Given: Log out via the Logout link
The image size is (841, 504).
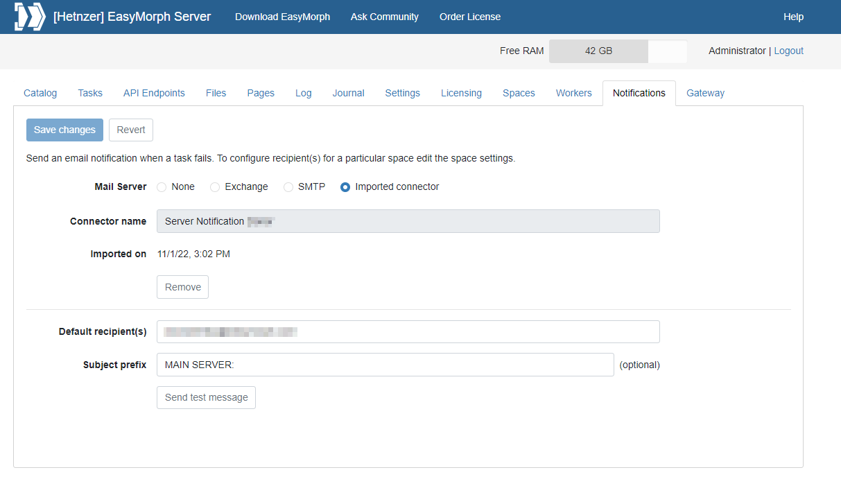Looking at the screenshot, I should (x=788, y=51).
